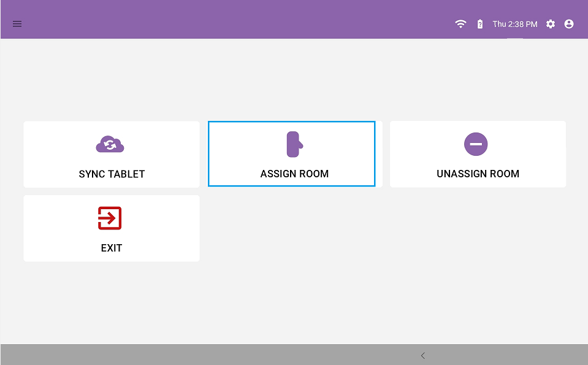The height and width of the screenshot is (365, 588).
Task: Tap the Thu 2:38 PM clock
Action: tap(514, 24)
